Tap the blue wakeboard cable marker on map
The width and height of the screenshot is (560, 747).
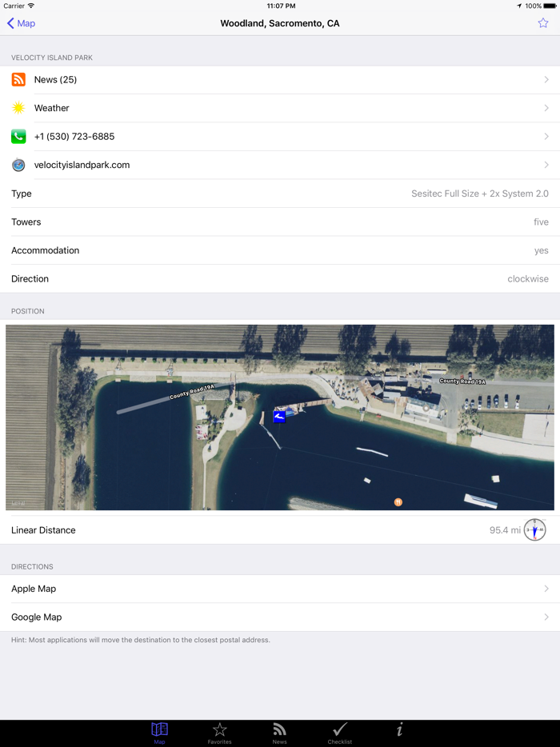tap(279, 417)
